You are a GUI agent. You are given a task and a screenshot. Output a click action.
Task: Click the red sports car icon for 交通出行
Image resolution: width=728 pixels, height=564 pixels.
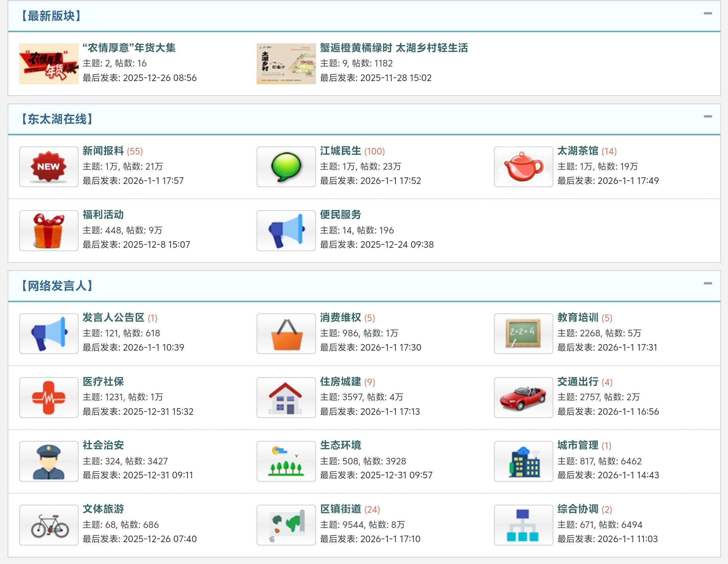523,397
